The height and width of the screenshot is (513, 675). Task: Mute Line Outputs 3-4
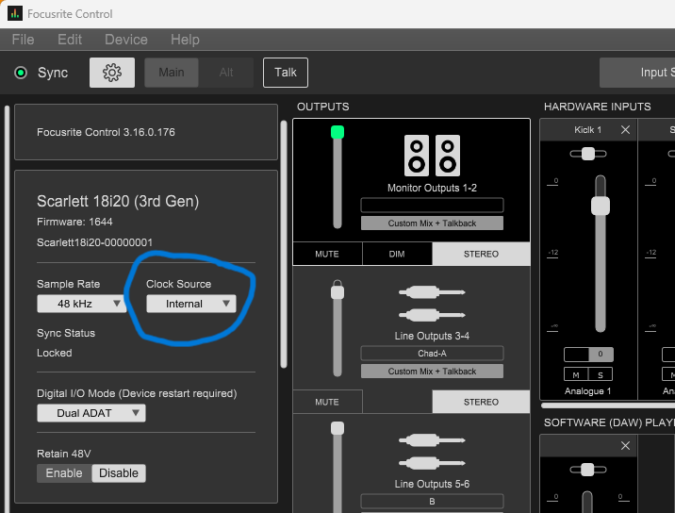[327, 402]
